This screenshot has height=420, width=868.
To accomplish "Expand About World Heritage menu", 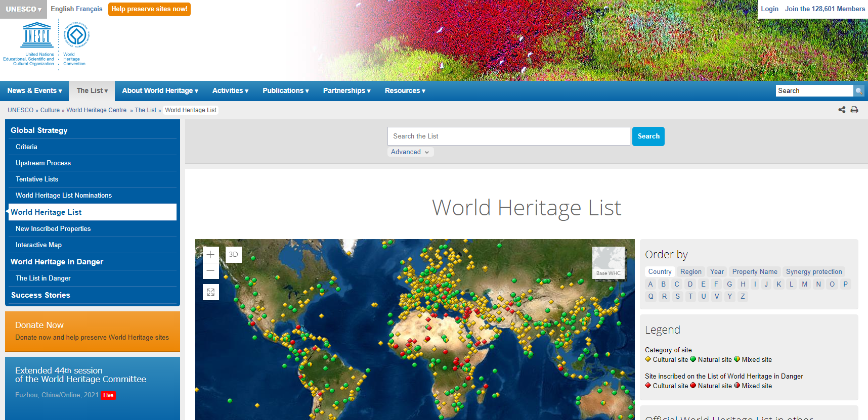I will [x=160, y=91].
